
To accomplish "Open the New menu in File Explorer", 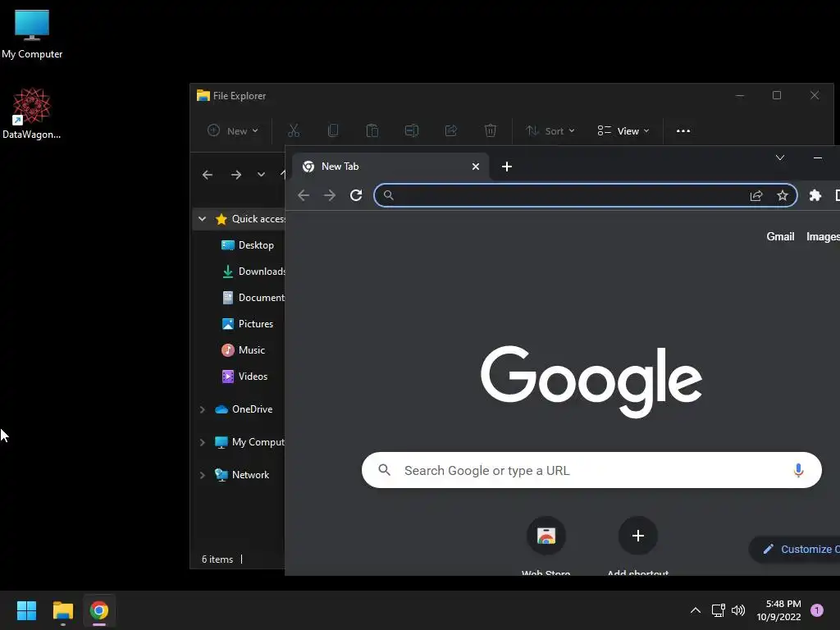I will pos(233,130).
